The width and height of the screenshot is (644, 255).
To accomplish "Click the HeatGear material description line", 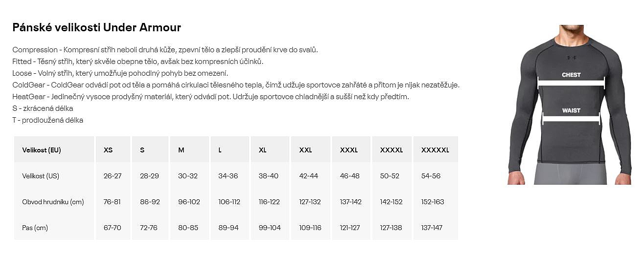I will click(x=210, y=97).
